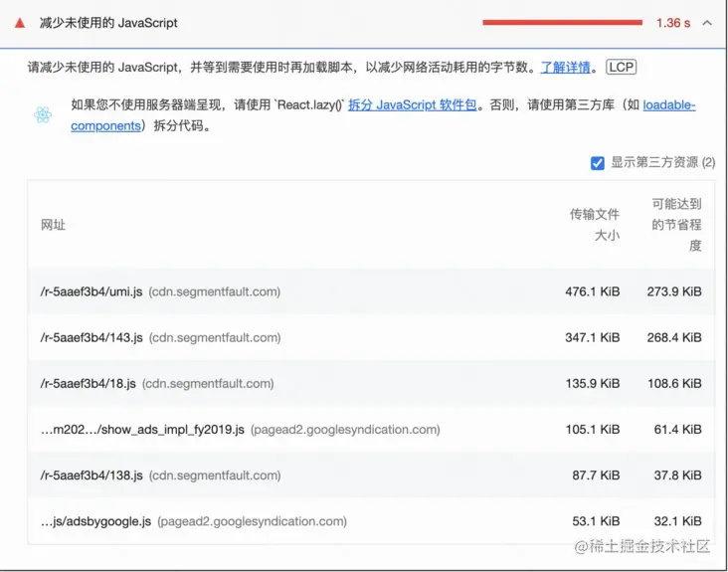Open the 了解详情 link

pyautogui.click(x=565, y=68)
